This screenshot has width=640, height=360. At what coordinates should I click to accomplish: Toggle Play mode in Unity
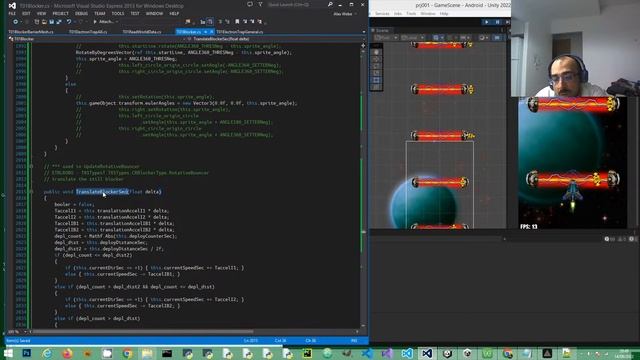pyautogui.click(x=487, y=22)
